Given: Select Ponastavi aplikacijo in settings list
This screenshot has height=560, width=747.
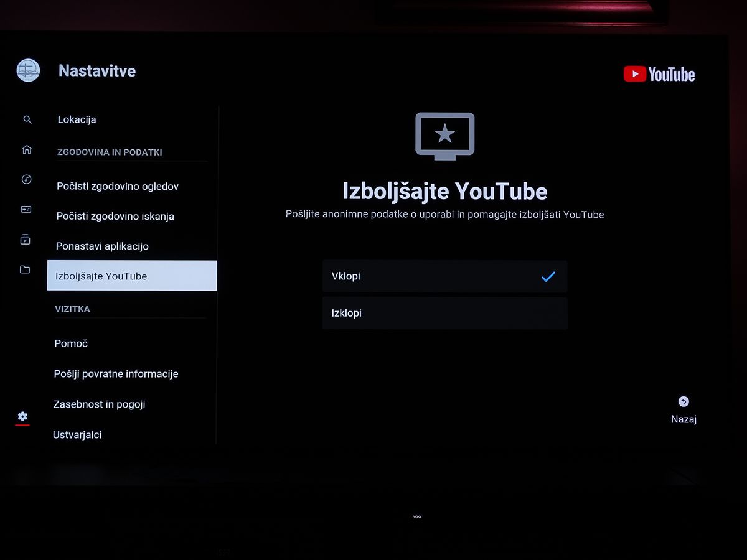Looking at the screenshot, I should click(x=102, y=246).
